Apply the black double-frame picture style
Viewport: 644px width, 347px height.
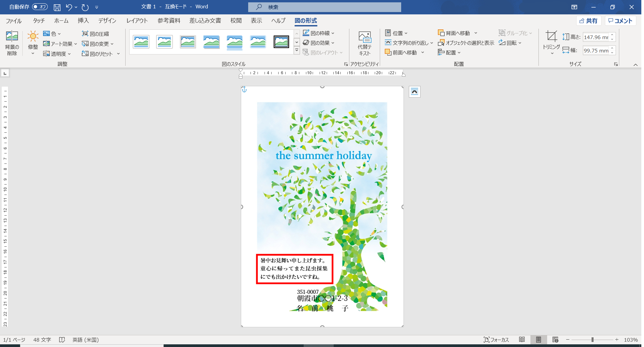[x=281, y=42]
